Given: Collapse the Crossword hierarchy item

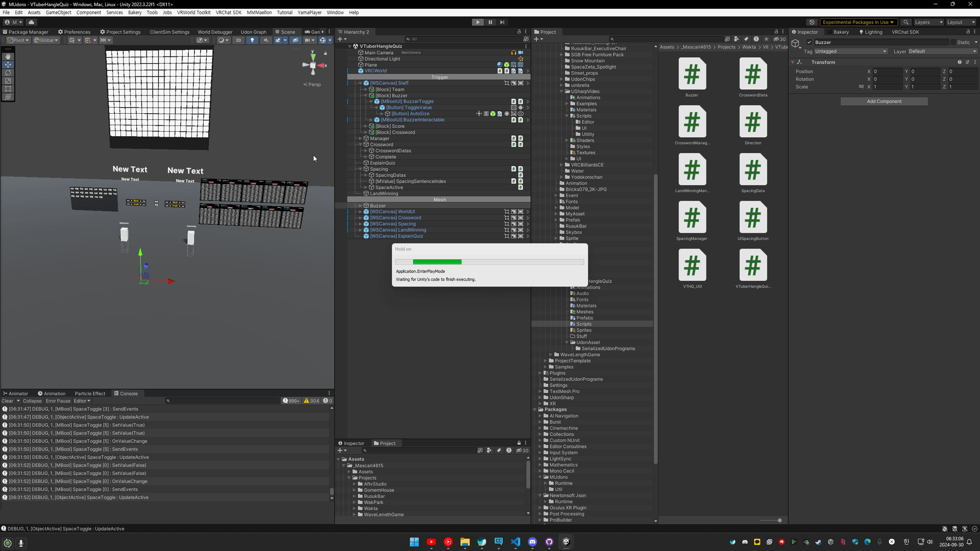Looking at the screenshot, I should coord(360,145).
